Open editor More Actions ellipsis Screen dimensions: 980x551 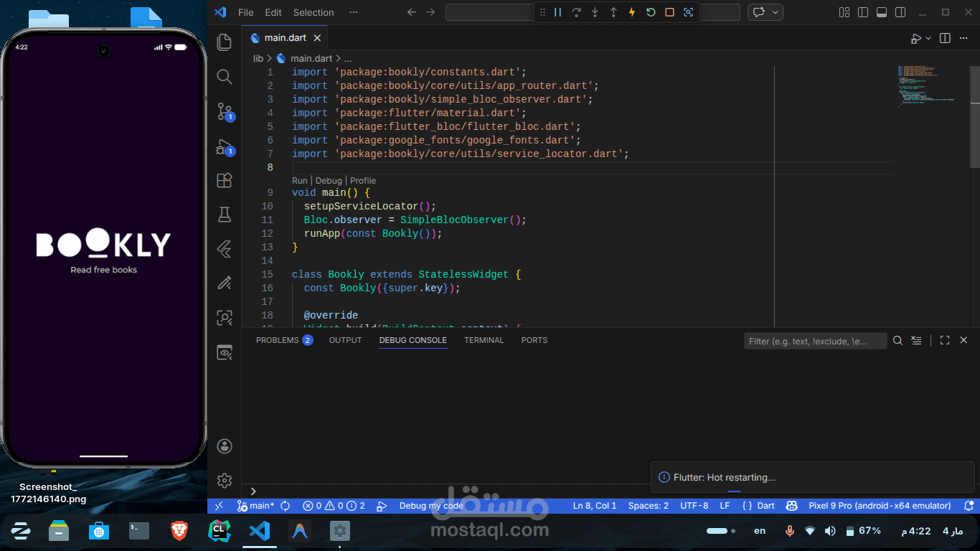click(x=963, y=38)
